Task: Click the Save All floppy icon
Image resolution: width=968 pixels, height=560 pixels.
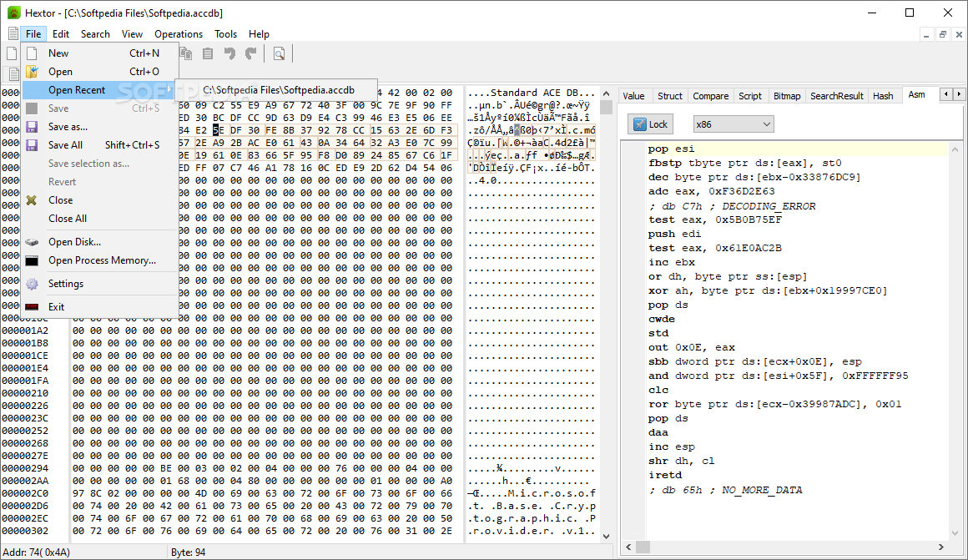Action: [x=32, y=145]
